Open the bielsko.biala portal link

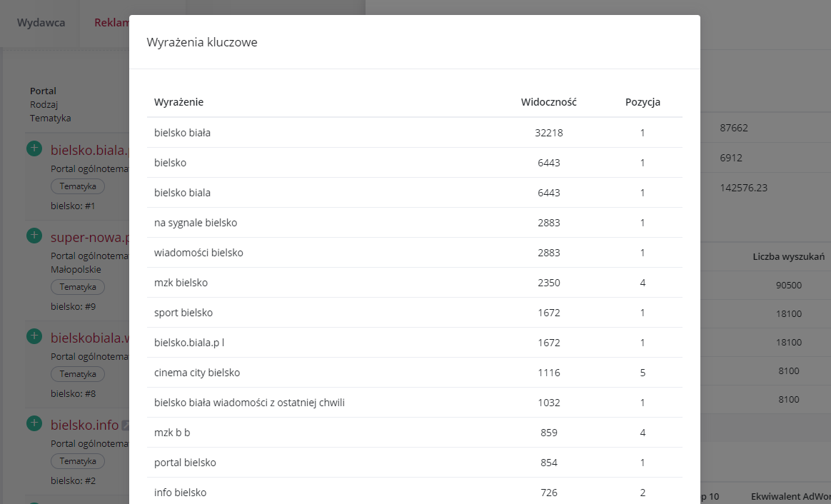(89, 150)
